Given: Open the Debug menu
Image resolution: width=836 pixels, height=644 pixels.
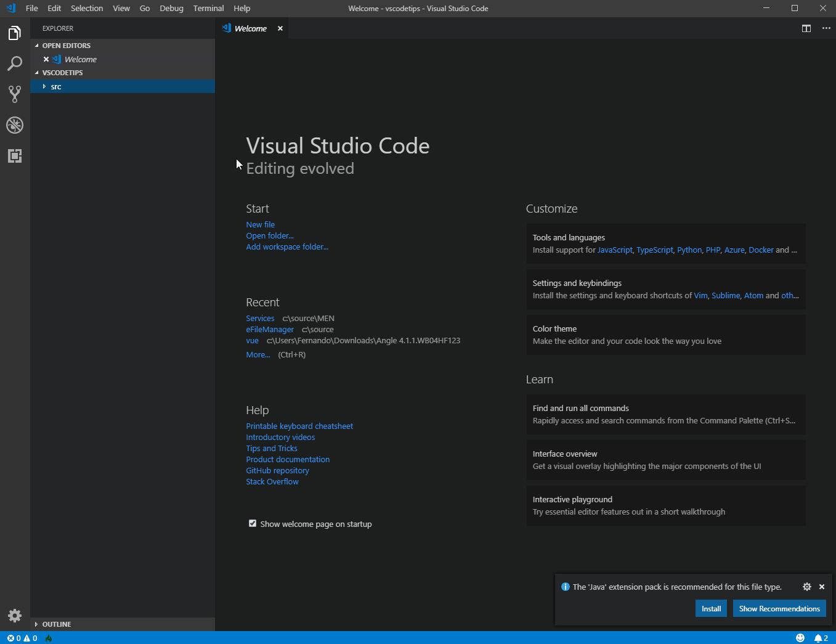Looking at the screenshot, I should pos(171,8).
